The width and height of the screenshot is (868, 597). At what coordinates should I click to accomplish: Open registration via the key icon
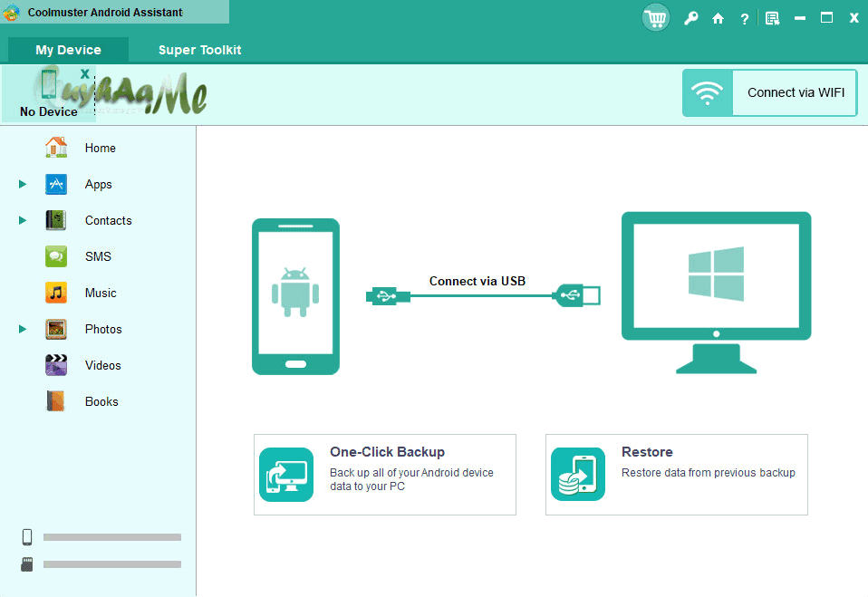690,17
